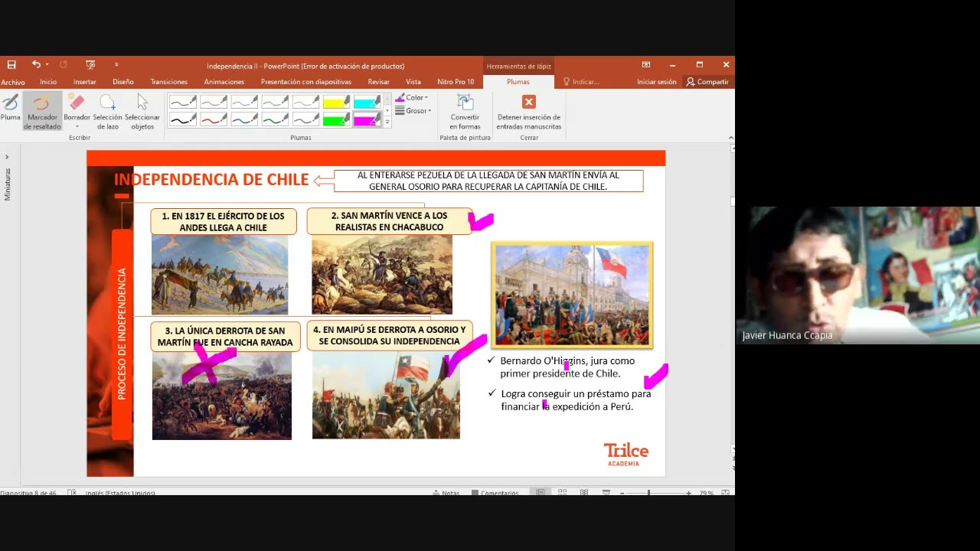Click Iniciar sesión
Viewport: 980px width, 551px height.
click(x=657, y=82)
